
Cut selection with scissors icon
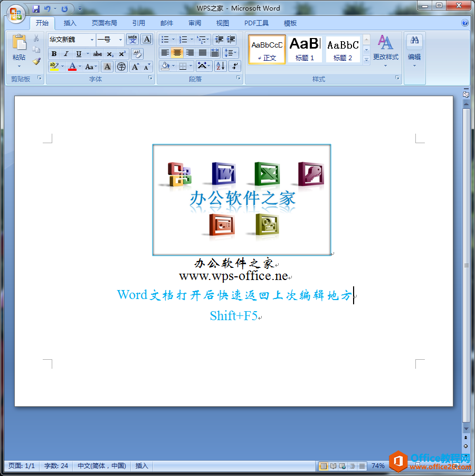[36, 38]
